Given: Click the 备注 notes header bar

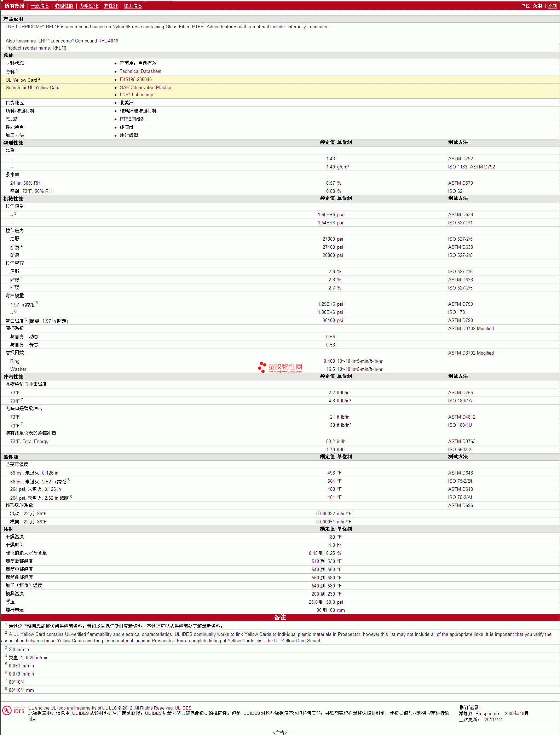Looking at the screenshot, I should pos(280,617).
